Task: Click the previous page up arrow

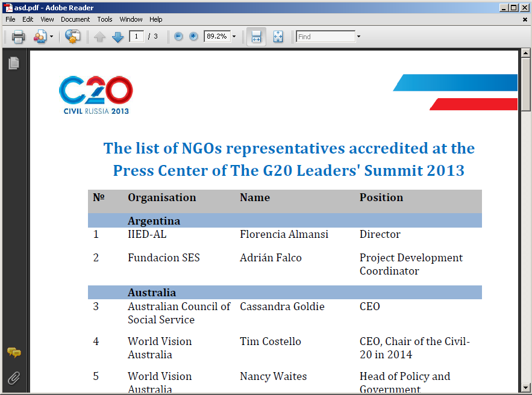Action: click(100, 37)
